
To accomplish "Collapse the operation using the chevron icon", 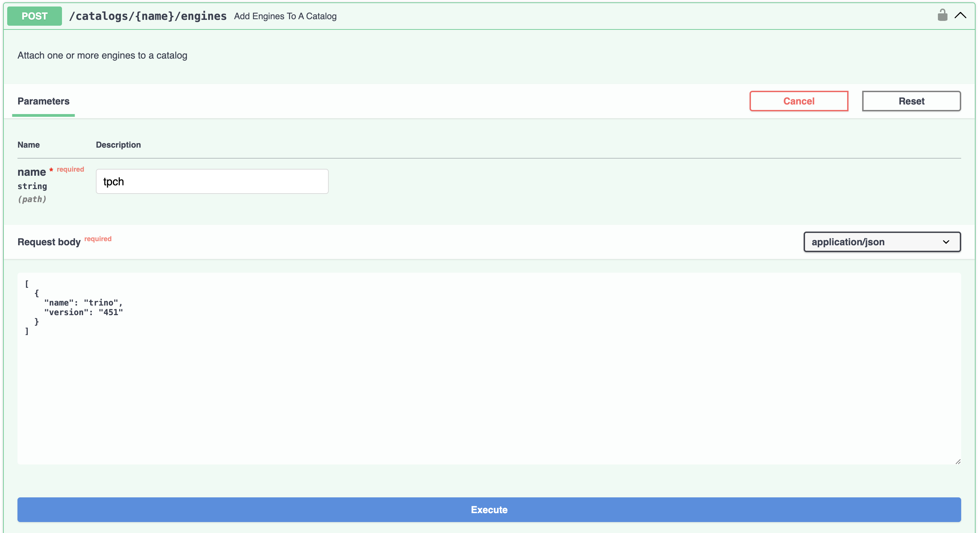I will [960, 15].
